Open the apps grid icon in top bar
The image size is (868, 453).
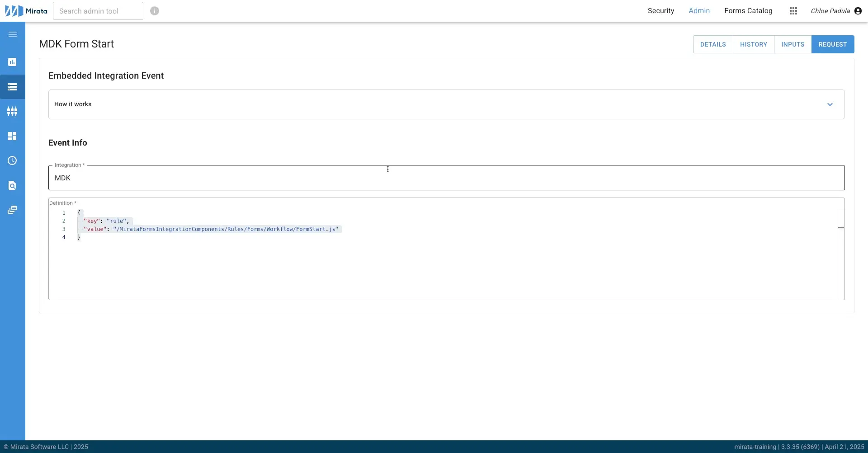tap(793, 10)
